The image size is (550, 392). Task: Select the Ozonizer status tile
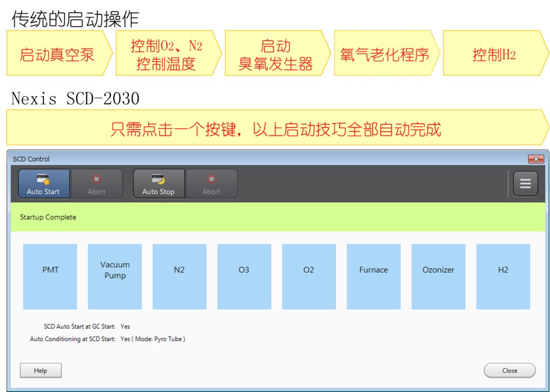pyautogui.click(x=438, y=276)
